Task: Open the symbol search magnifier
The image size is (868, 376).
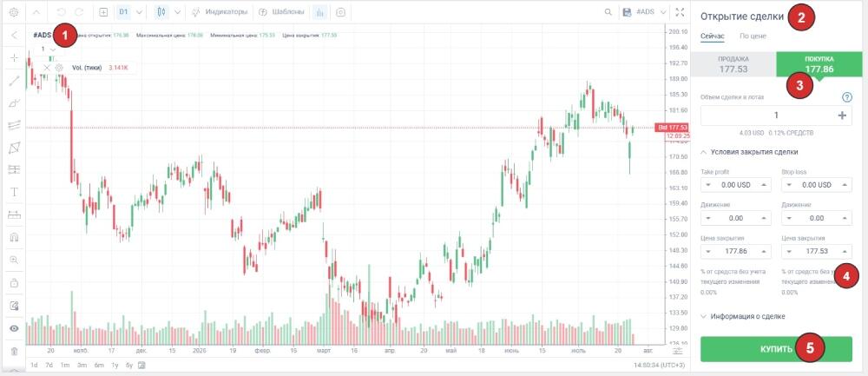Action: pyautogui.click(x=608, y=11)
